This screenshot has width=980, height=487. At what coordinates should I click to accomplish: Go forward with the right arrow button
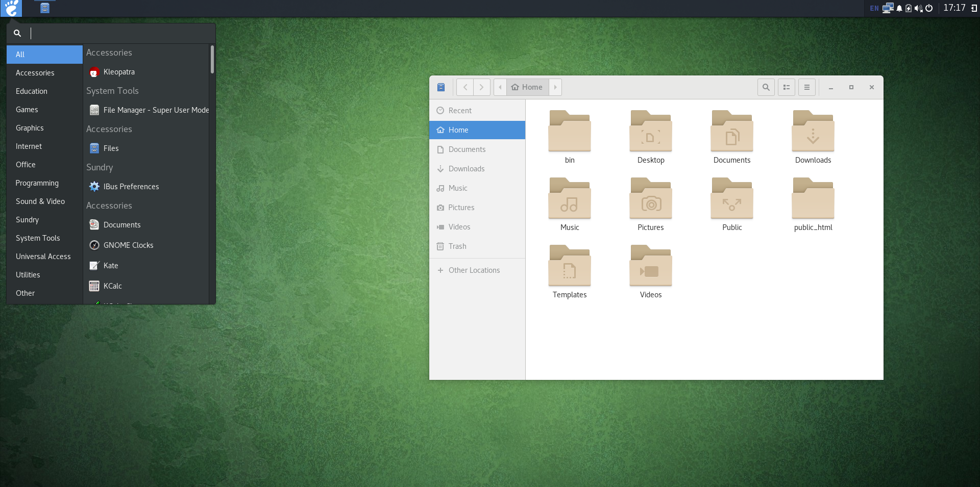pos(481,87)
